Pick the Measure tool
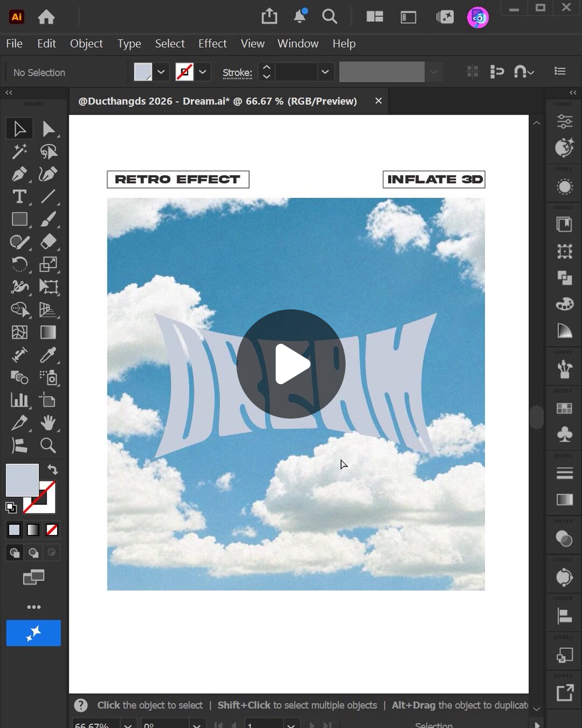The height and width of the screenshot is (728, 582). click(19, 355)
